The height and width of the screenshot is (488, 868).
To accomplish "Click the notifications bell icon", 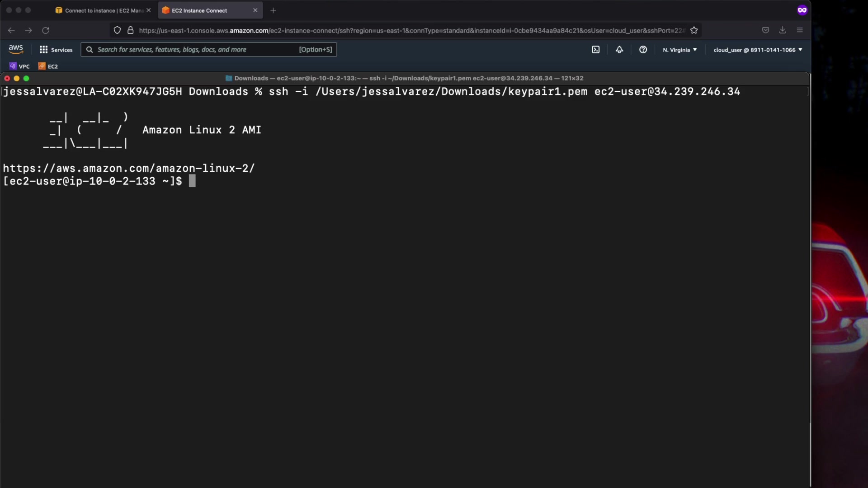I will pyautogui.click(x=619, y=50).
